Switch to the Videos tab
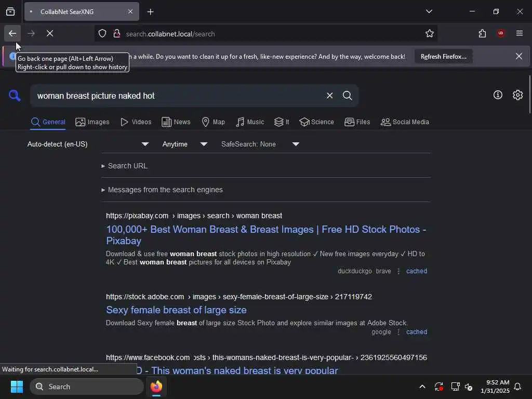The width and height of the screenshot is (532, 399). pyautogui.click(x=136, y=122)
